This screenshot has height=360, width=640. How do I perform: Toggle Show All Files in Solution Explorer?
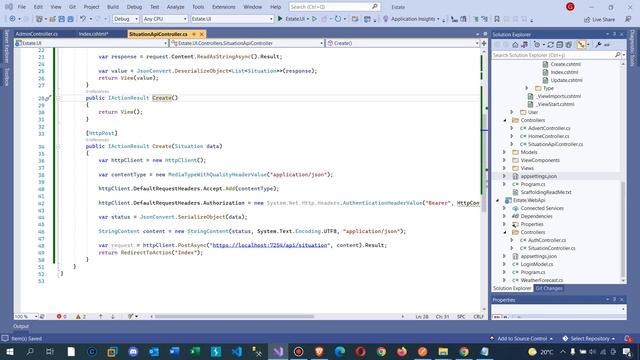[569, 44]
